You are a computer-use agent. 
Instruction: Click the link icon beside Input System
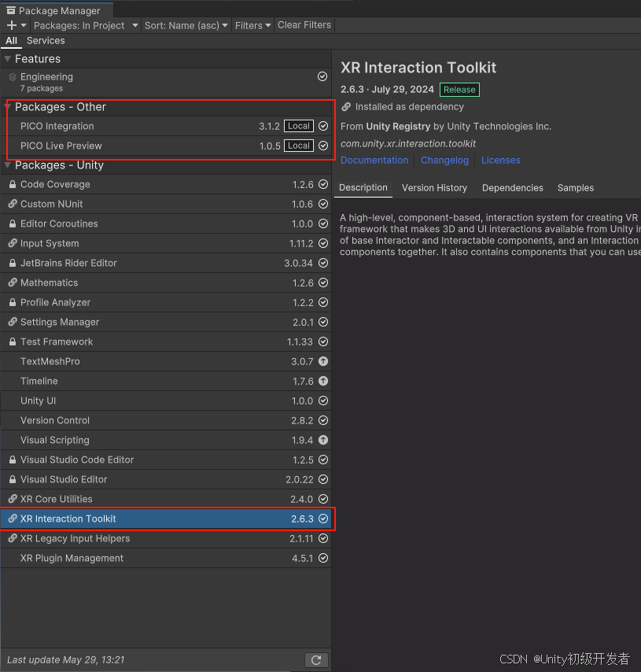13,243
